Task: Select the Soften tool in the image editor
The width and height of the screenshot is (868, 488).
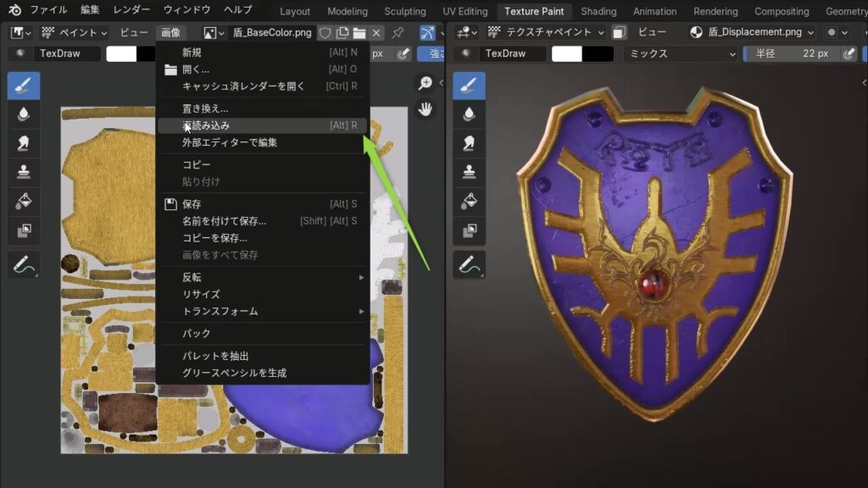Action: coord(23,114)
